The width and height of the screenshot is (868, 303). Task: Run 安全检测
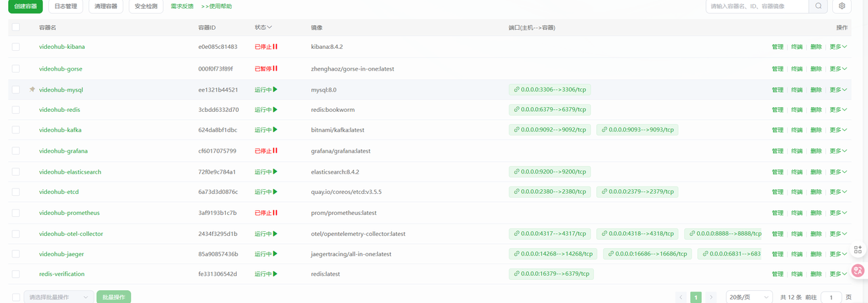146,6
